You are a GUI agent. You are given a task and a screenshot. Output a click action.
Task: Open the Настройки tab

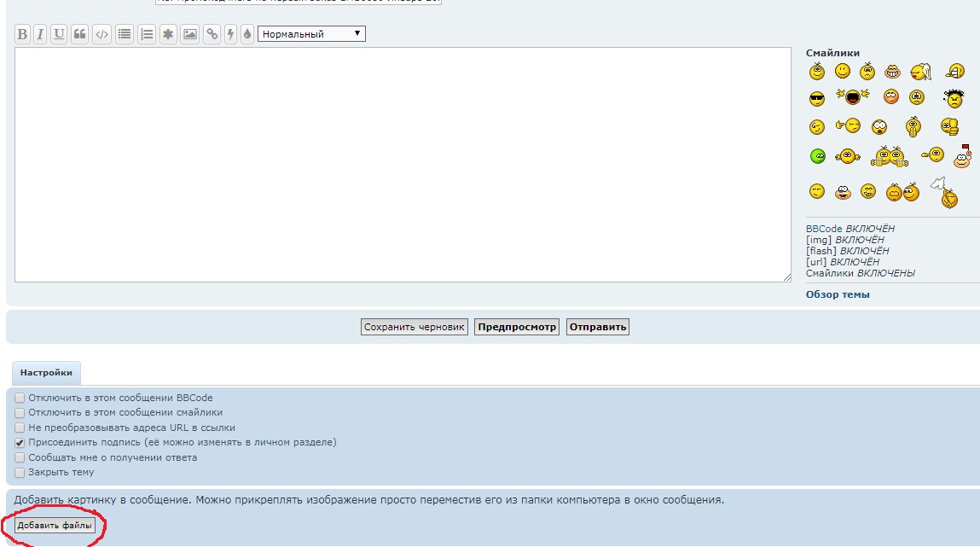tap(46, 373)
